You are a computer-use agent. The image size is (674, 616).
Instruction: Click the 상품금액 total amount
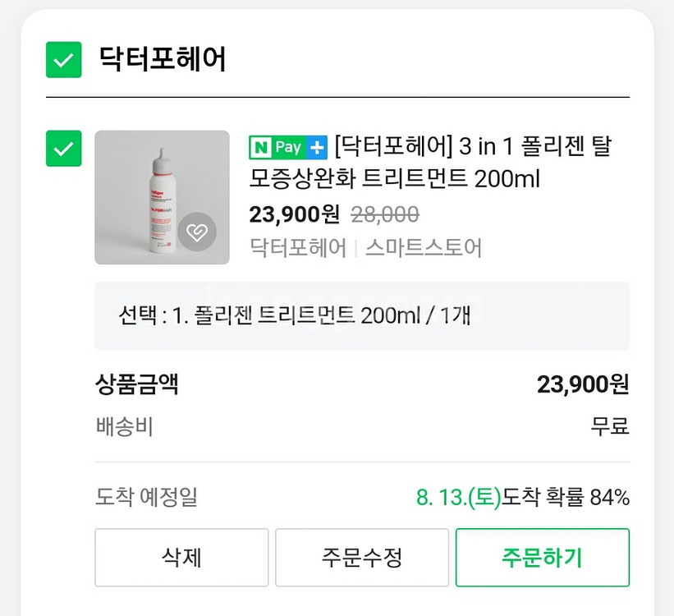pos(583,384)
